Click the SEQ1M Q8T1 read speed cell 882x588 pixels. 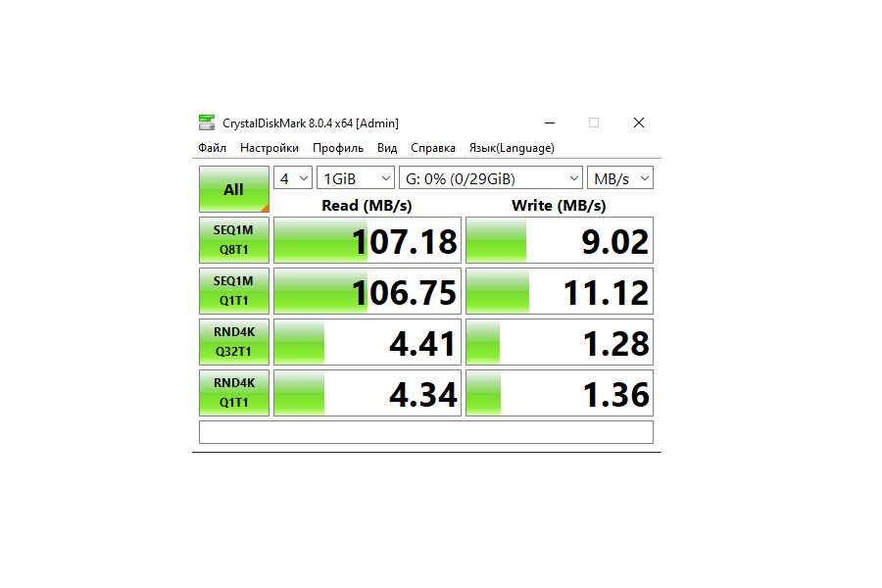[x=367, y=240]
